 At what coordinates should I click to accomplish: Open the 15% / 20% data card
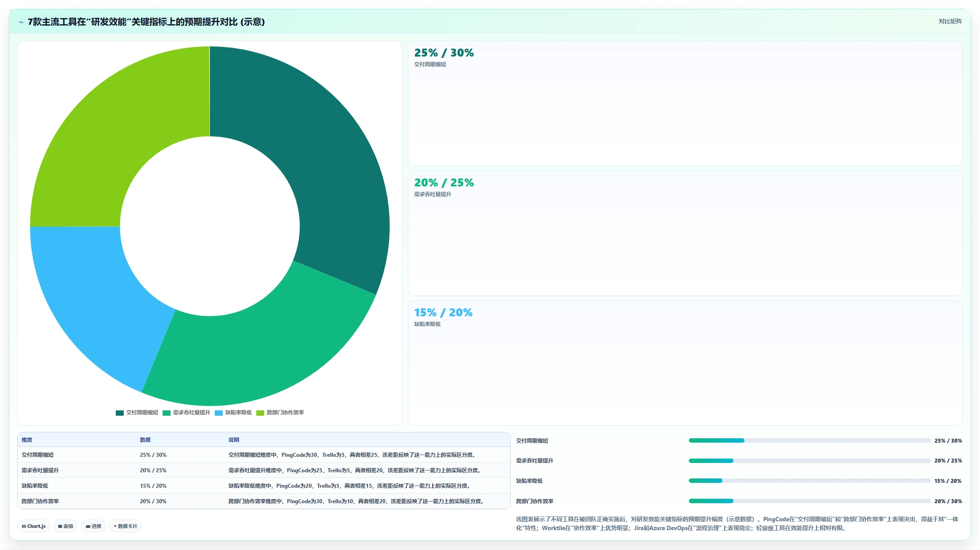point(685,363)
